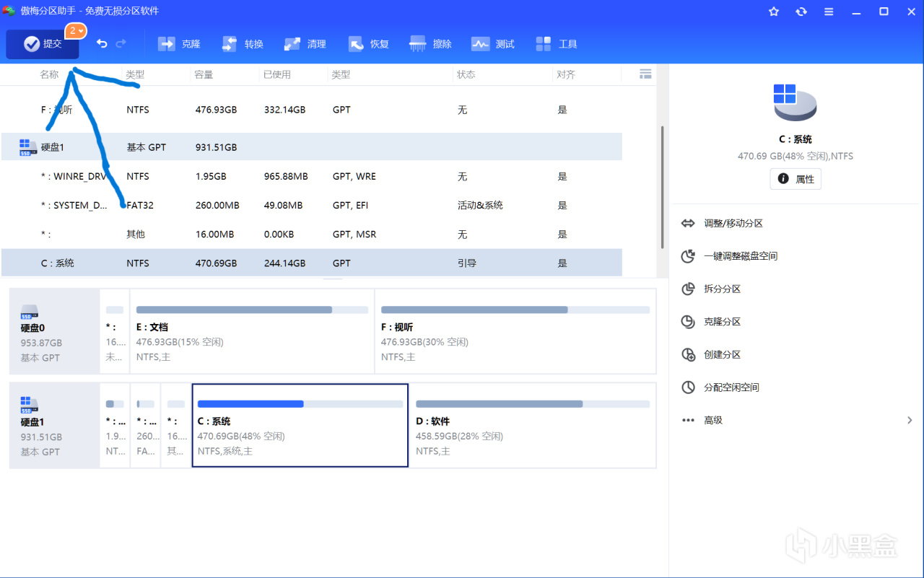Screen dimensions: 924x578
Task: Sort by the 名称 (Name) column header
Action: (x=49, y=74)
